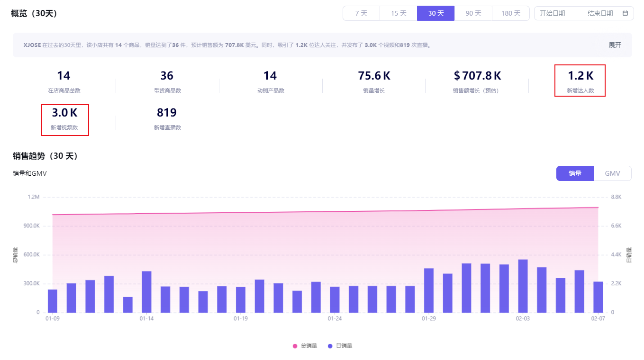The image size is (644, 360).
Task: Click the 开始日期 input field
Action: point(552,13)
